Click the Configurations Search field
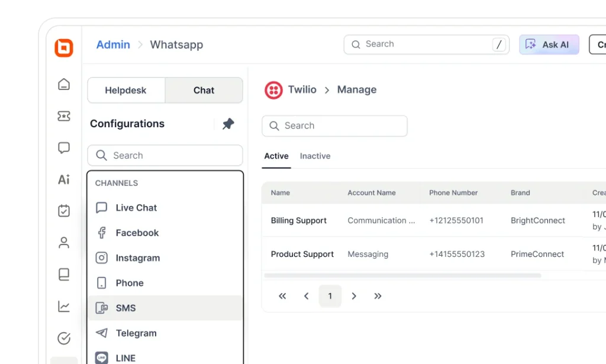The height and width of the screenshot is (364, 606). [165, 155]
